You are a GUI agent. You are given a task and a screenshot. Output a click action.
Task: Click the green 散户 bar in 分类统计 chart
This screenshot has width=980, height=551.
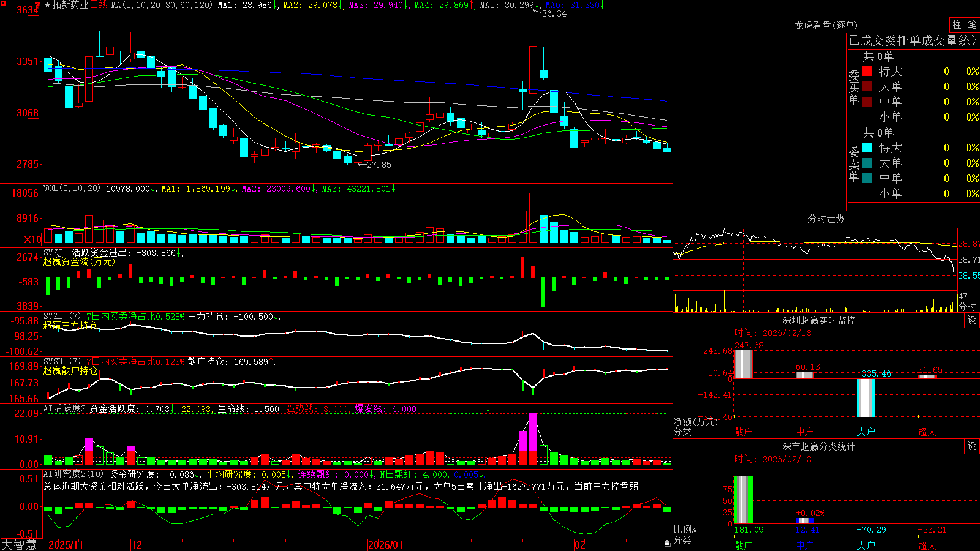click(744, 500)
